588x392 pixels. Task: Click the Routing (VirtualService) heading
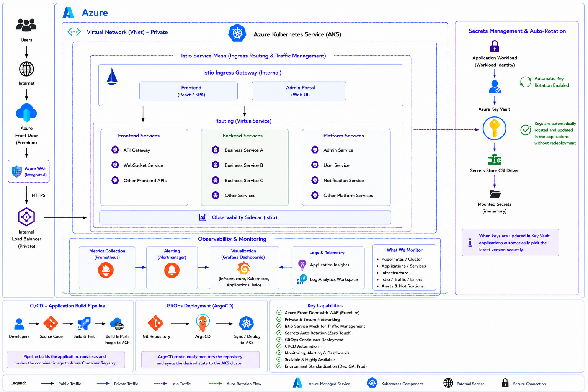[243, 121]
